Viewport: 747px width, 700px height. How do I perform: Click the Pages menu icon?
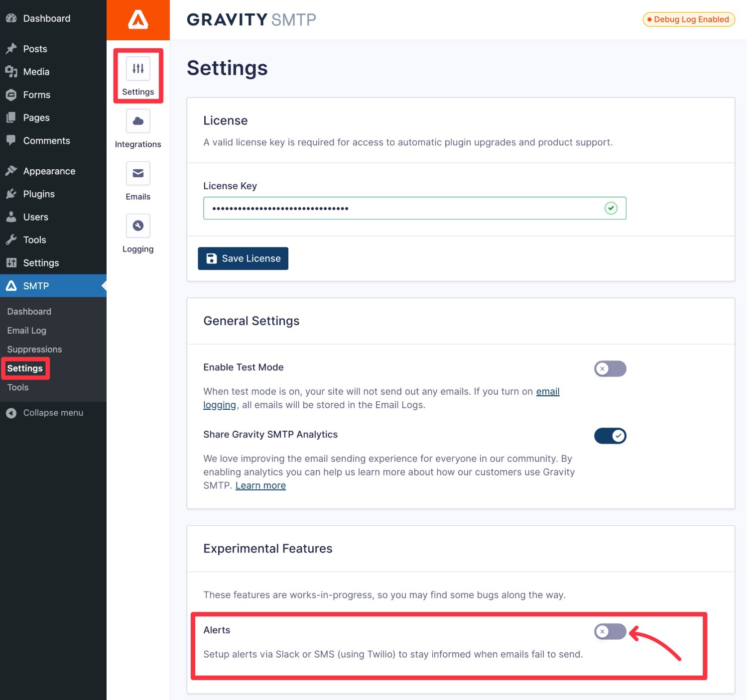click(x=11, y=117)
